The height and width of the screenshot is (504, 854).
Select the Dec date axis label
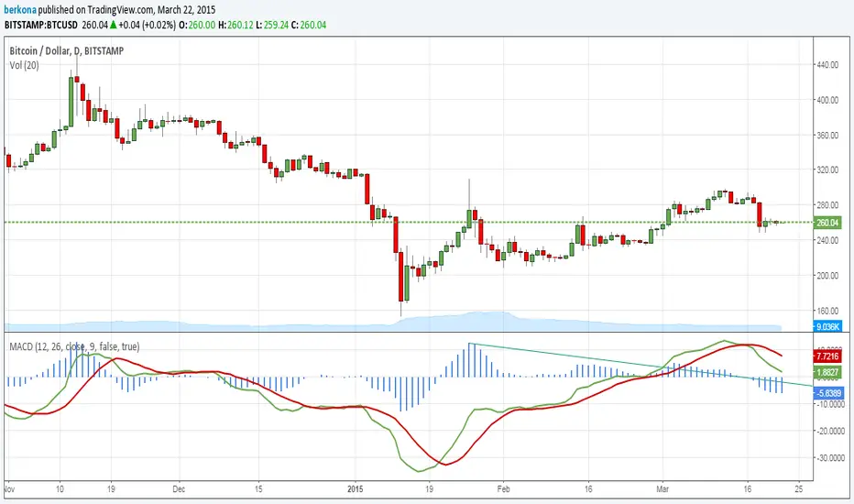pos(179,489)
